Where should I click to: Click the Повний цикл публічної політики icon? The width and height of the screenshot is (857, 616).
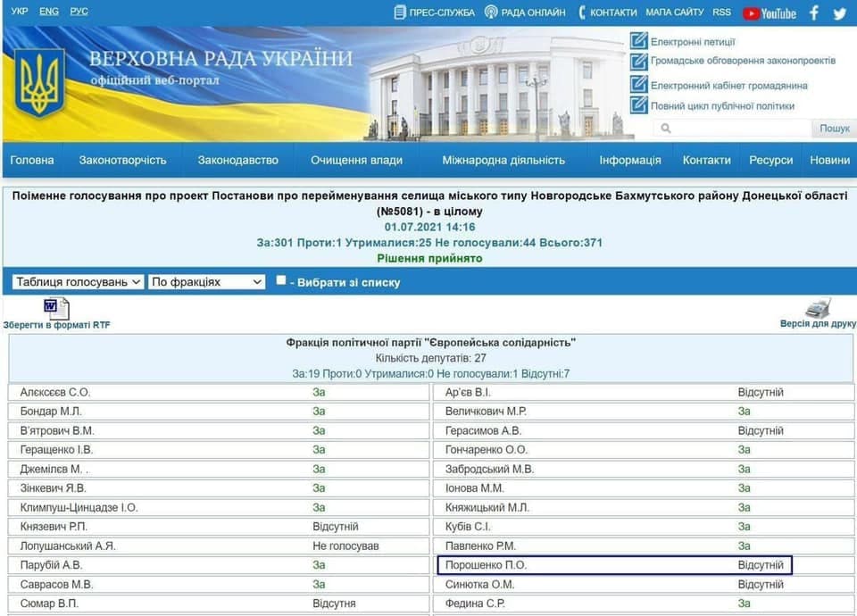[637, 104]
